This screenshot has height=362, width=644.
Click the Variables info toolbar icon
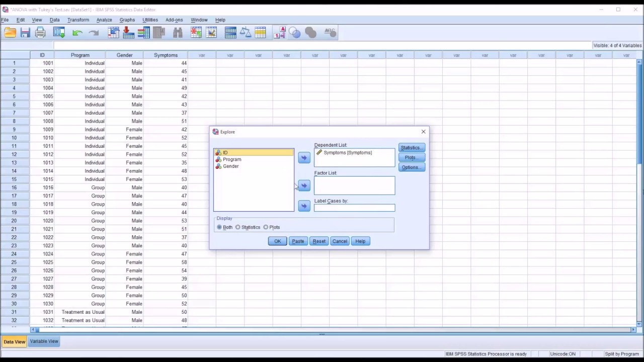pos(143,33)
